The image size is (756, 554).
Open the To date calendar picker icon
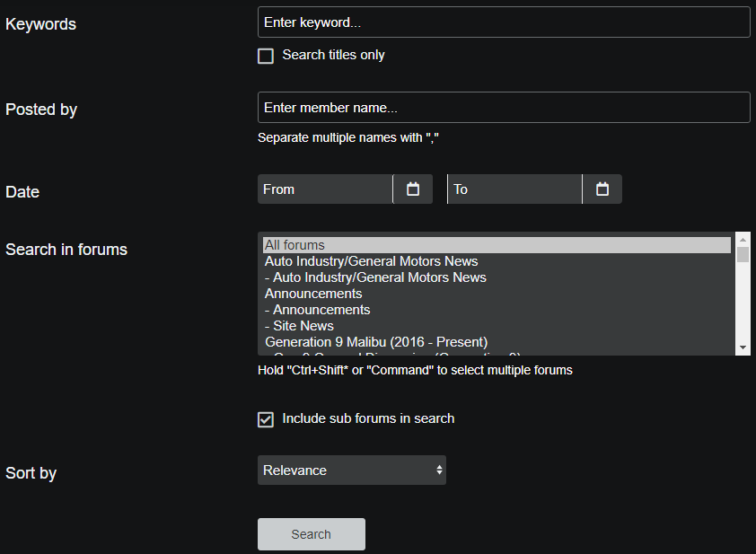[602, 189]
